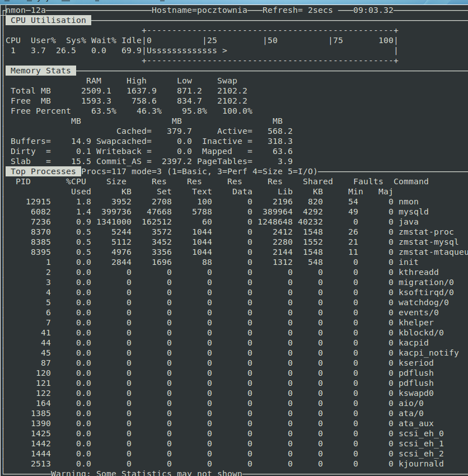
Task: Click the 09:03.32 clock display
Action: [x=373, y=11]
